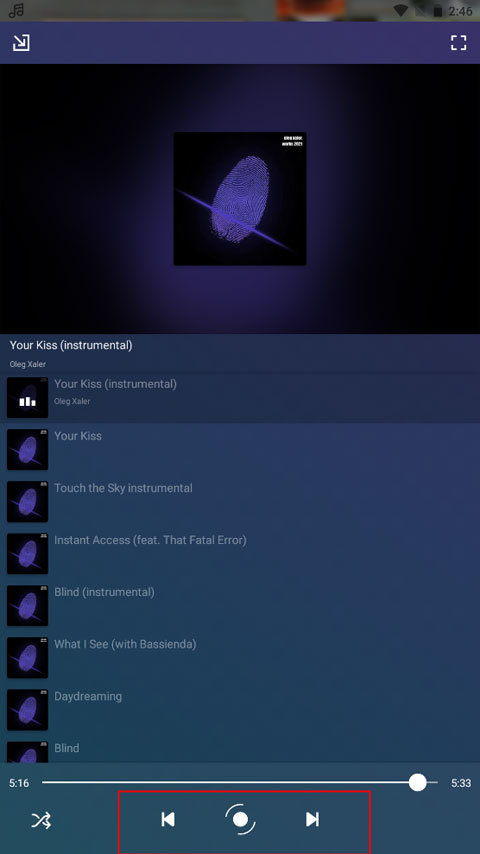Play "Touch the Sky instrumental" from the list
Image resolution: width=480 pixels, height=854 pixels.
click(x=240, y=502)
